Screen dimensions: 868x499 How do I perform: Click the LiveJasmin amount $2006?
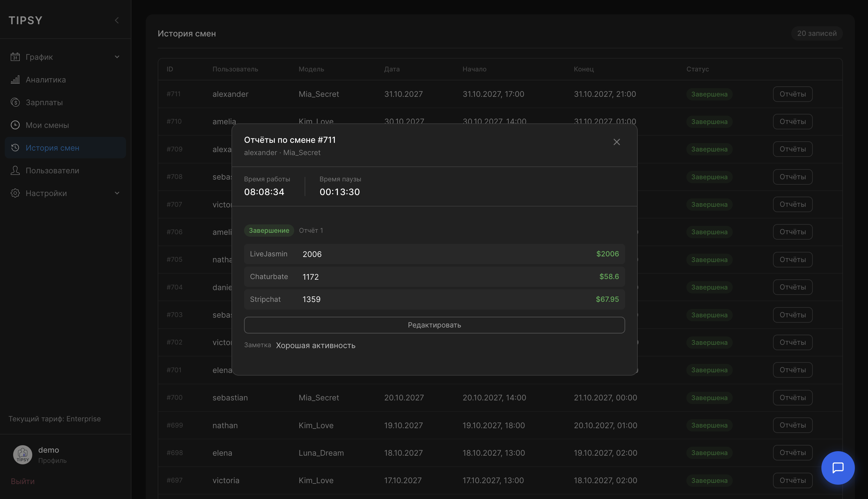click(x=608, y=254)
